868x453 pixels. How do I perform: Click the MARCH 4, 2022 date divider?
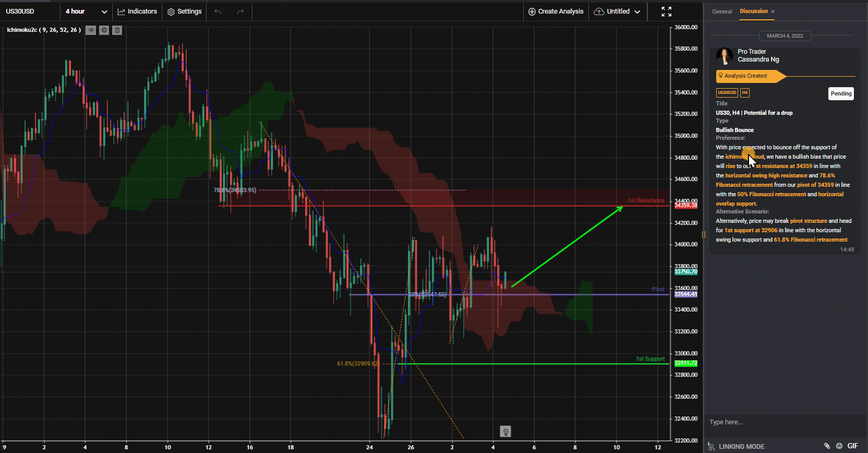[x=785, y=36]
